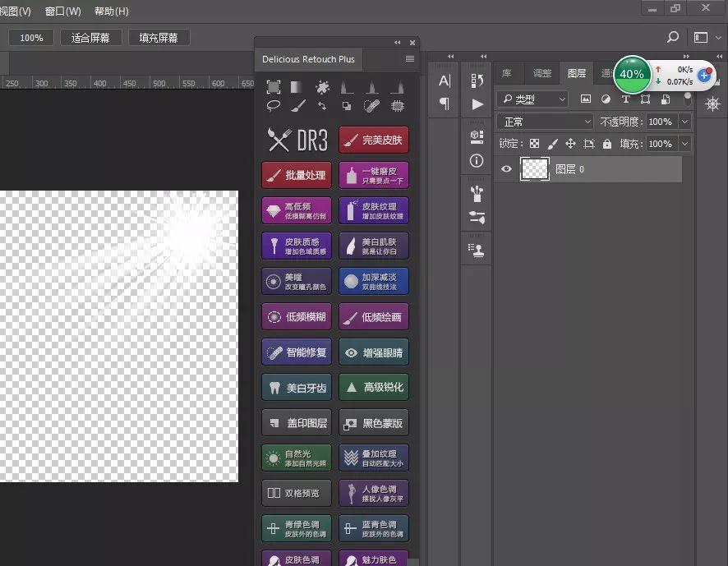Click the search icon in options bar
Viewport: 728px width, 566px height.
[x=673, y=38]
